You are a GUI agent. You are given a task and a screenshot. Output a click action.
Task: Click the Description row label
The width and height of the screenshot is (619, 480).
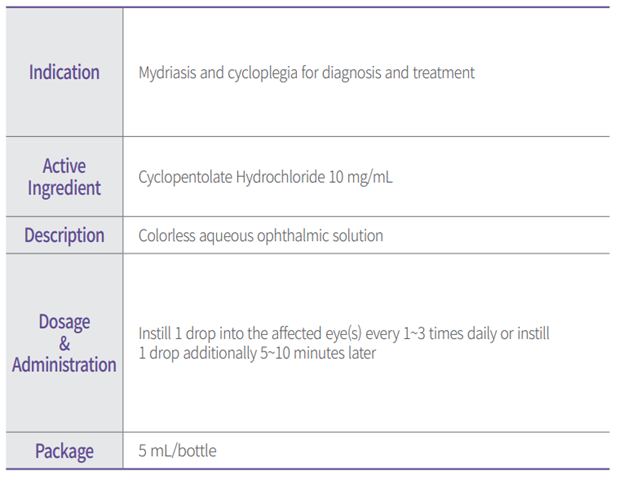[x=64, y=236]
